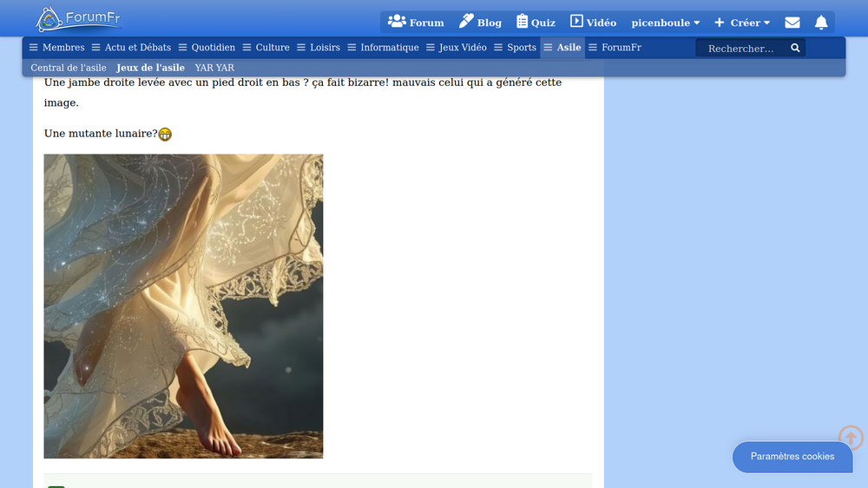The image size is (868, 488).
Task: Open the YAR YAR subforum link
Action: point(214,68)
